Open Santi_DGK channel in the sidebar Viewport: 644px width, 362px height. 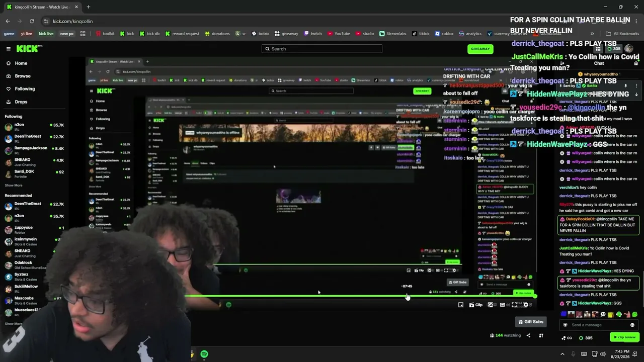[x=34, y=173]
